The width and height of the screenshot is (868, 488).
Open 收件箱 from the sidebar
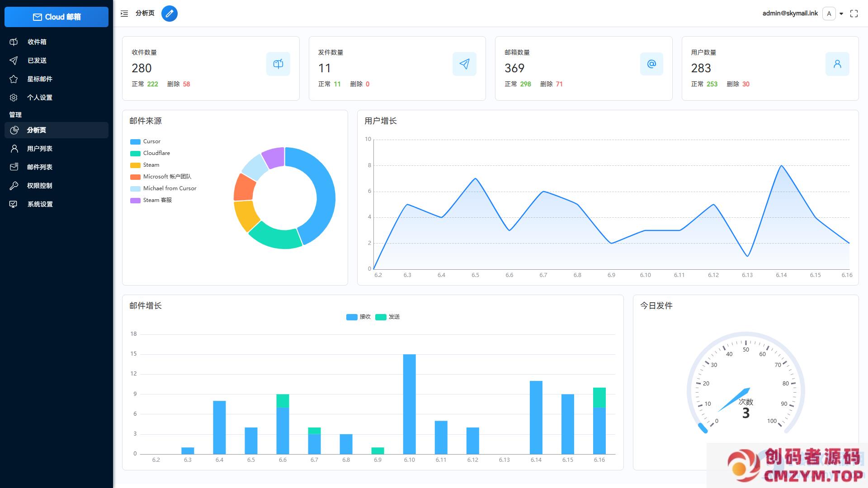click(37, 42)
